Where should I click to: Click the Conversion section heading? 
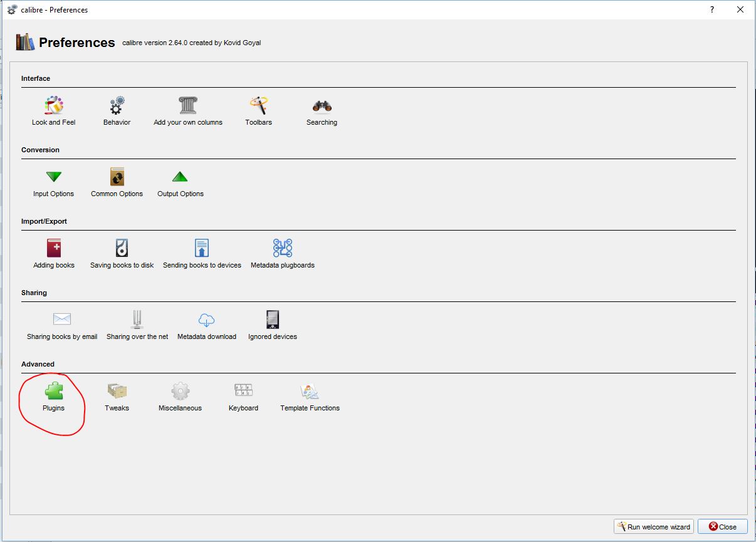[x=40, y=150]
